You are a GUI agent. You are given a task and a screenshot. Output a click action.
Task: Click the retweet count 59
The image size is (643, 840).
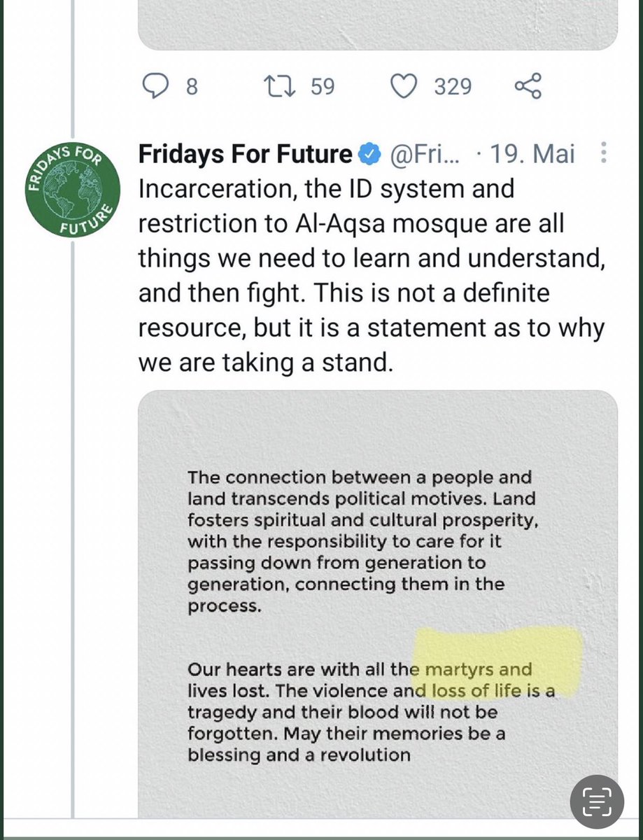tap(322, 87)
